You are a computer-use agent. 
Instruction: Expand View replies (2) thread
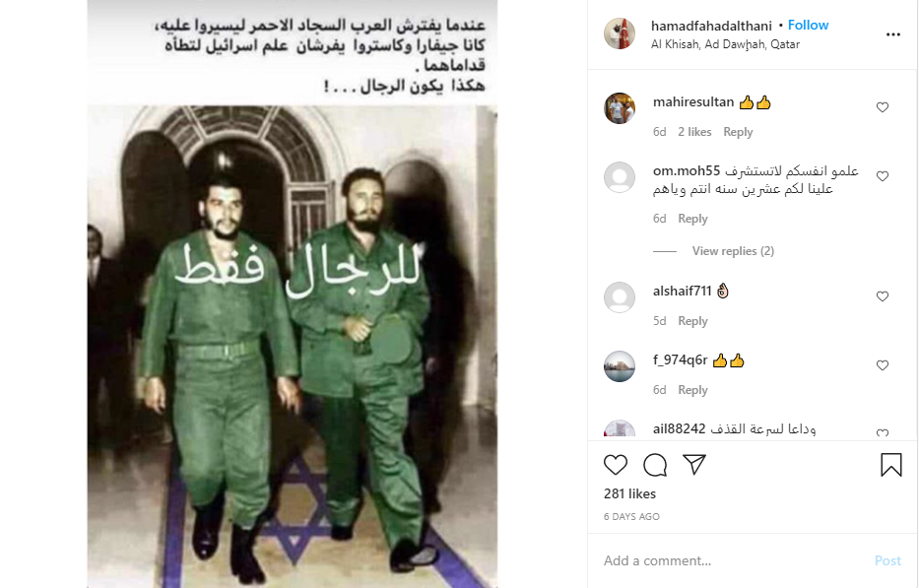[733, 251]
